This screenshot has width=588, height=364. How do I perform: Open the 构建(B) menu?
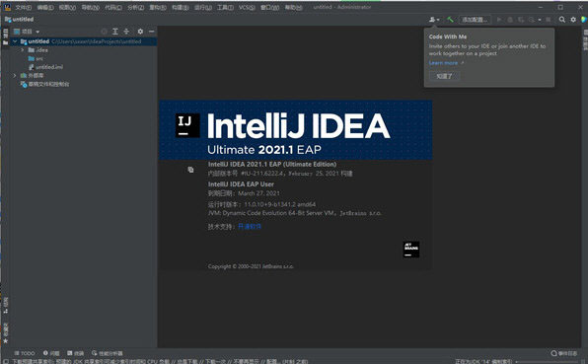tap(181, 8)
